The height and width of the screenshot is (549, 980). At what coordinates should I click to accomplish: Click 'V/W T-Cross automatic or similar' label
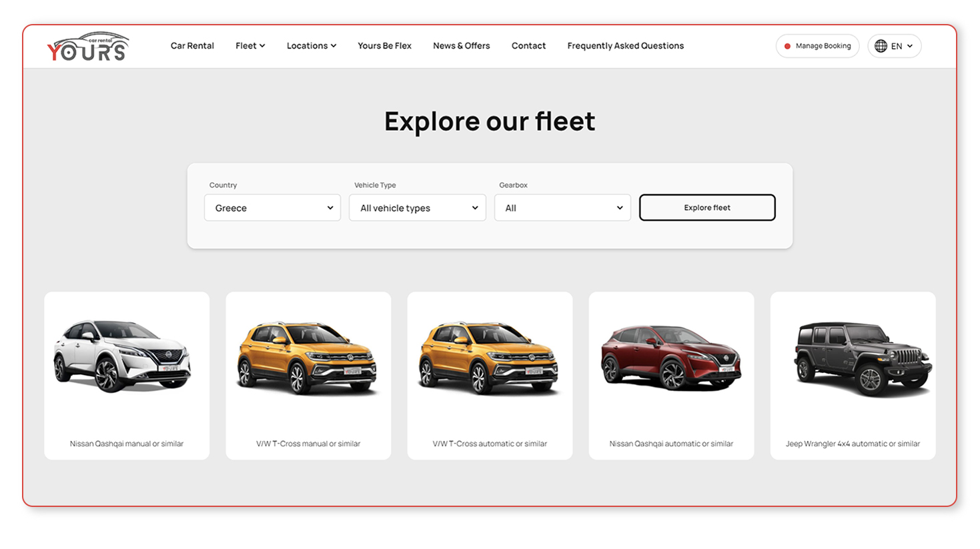490,444
